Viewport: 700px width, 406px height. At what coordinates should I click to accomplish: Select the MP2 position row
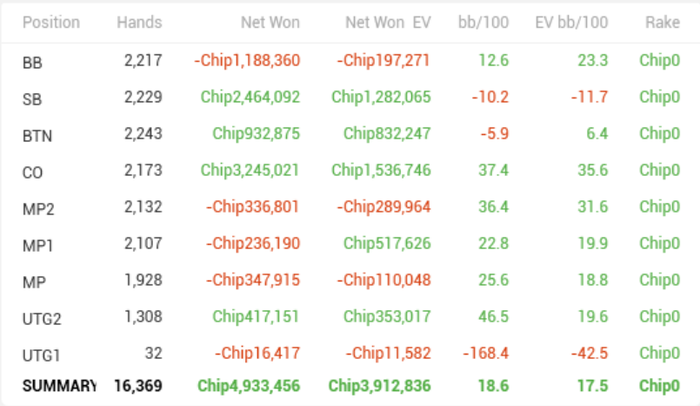click(36, 208)
